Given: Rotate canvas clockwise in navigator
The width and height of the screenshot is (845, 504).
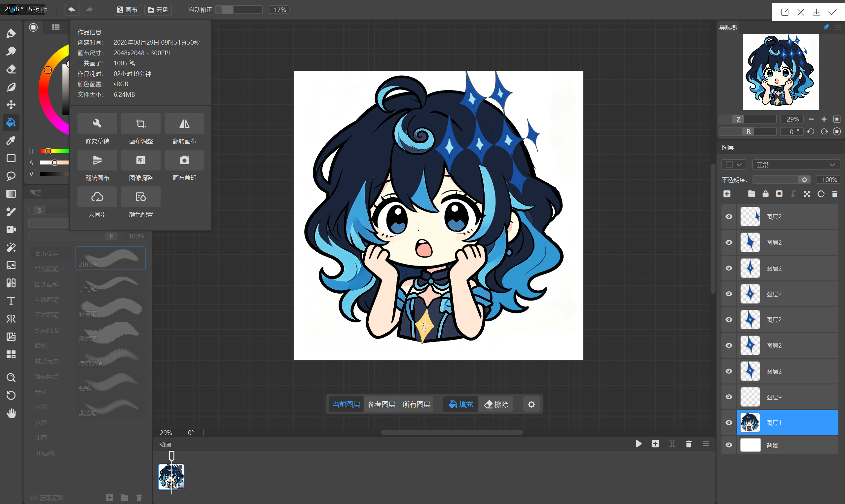Looking at the screenshot, I should click(x=824, y=131).
